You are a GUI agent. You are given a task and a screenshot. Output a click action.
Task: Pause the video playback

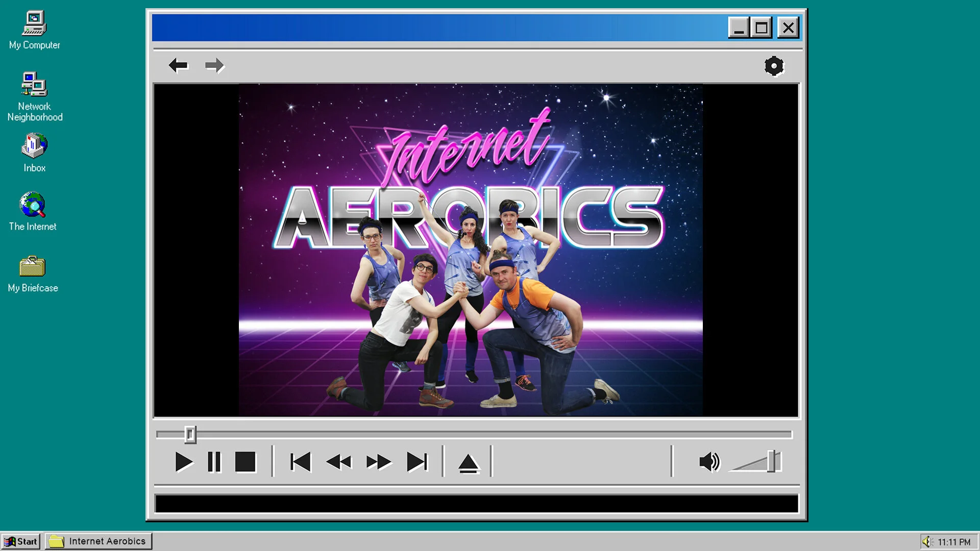(x=214, y=462)
